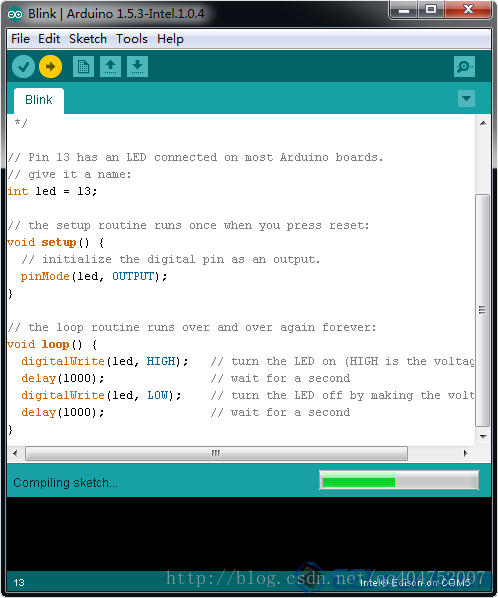The image size is (498, 598).
Task: Expand the tab options dropdown arrow
Action: pyautogui.click(x=466, y=98)
